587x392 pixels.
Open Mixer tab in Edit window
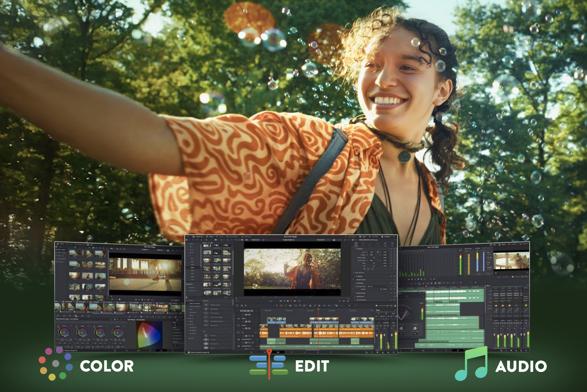362,237
